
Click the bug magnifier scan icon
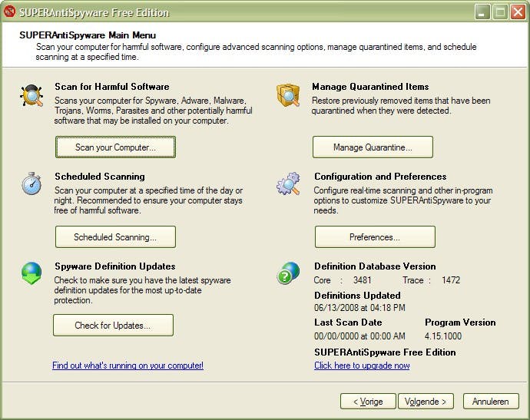click(31, 96)
